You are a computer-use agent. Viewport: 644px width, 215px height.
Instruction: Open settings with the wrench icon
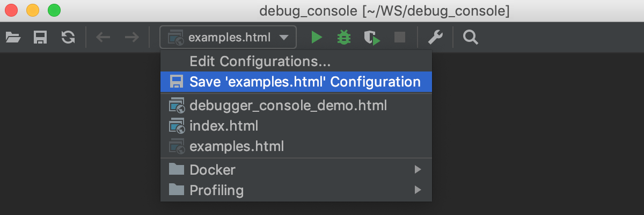tap(435, 37)
